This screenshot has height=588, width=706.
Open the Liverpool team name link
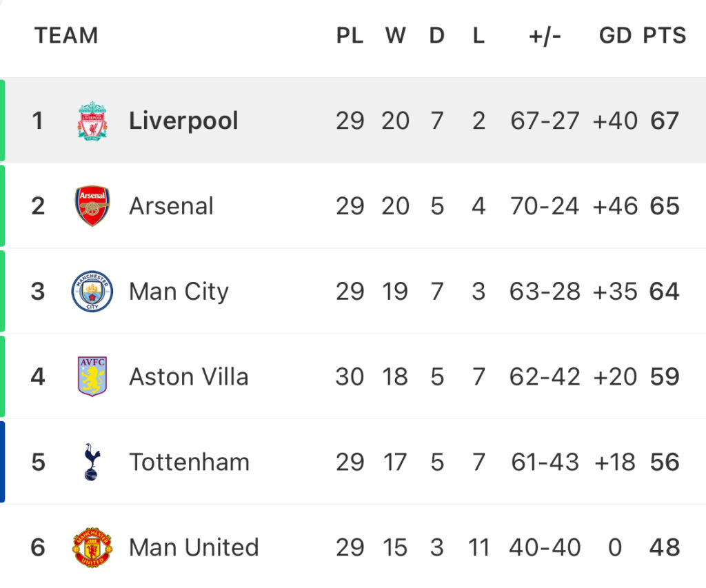pos(183,121)
